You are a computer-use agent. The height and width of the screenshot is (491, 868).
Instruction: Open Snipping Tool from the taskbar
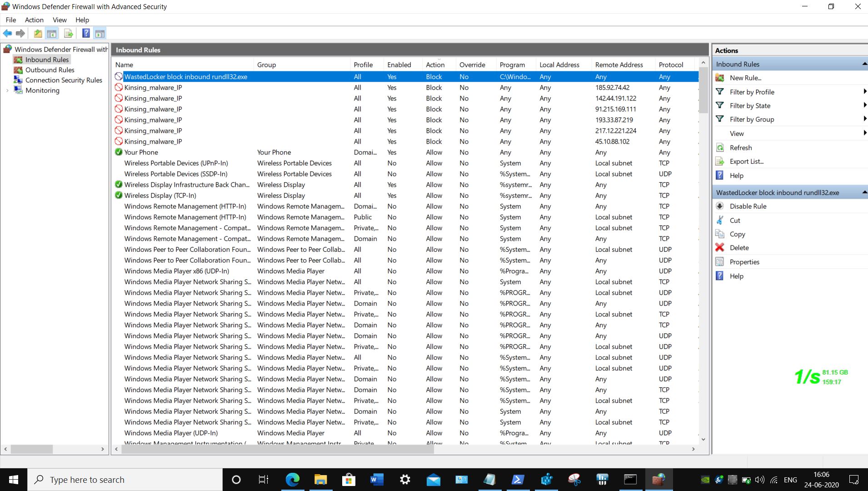(574, 480)
